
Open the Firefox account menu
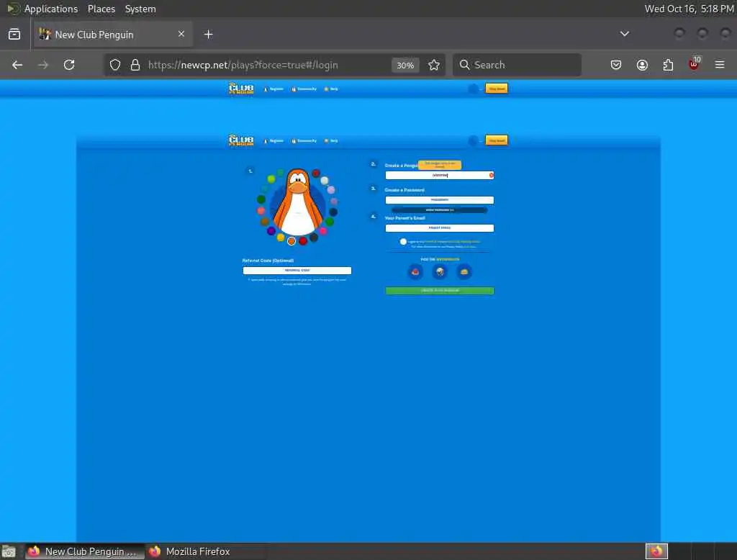[642, 65]
